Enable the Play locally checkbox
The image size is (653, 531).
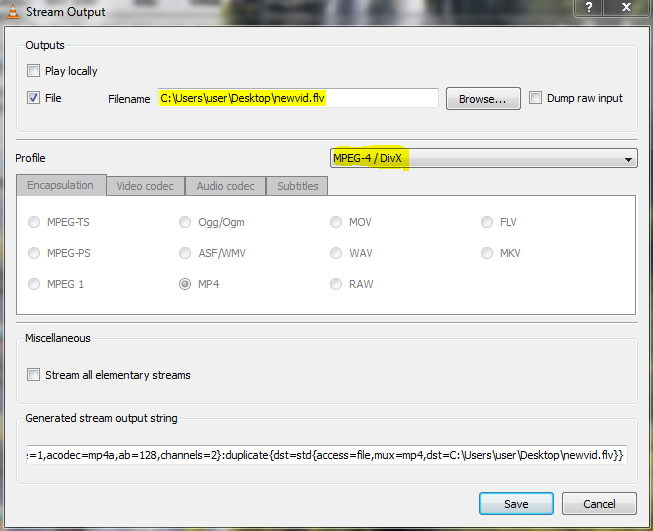click(x=33, y=70)
